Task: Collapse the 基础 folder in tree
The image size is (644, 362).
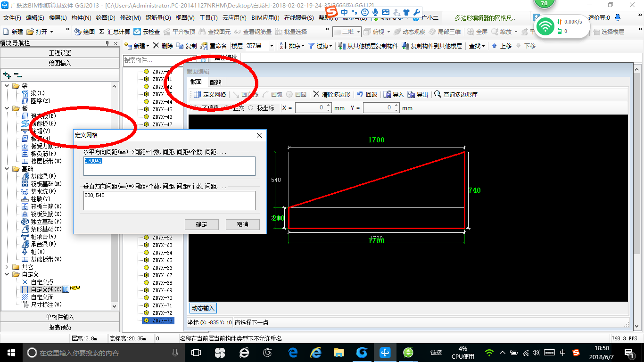Action: (7, 169)
